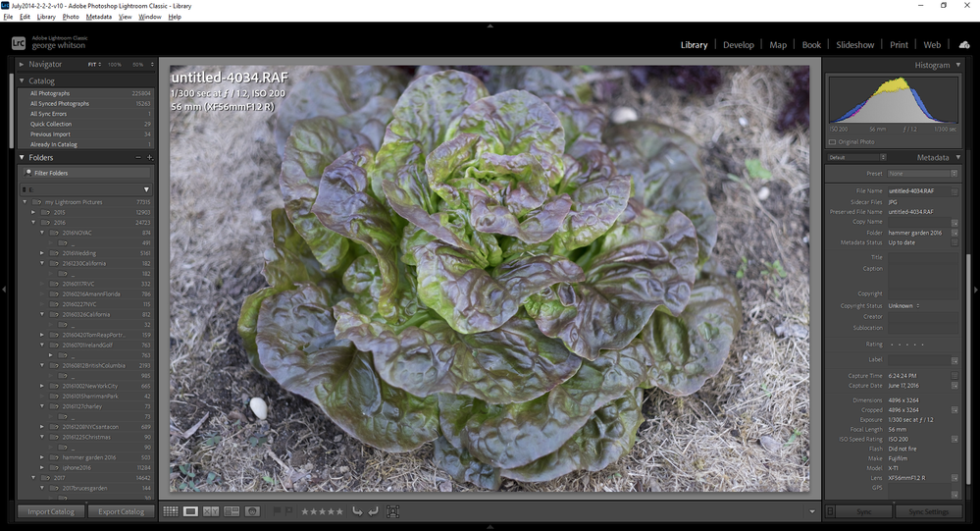
Task: Click the Cropped dimensions action button
Action: (x=954, y=410)
